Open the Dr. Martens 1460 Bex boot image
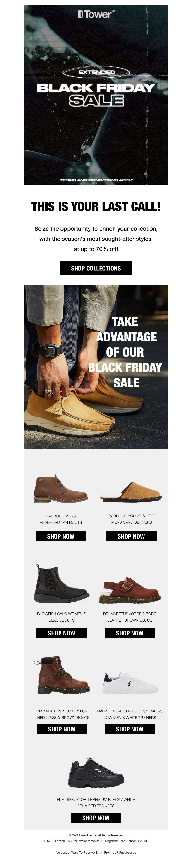 click(62, 675)
